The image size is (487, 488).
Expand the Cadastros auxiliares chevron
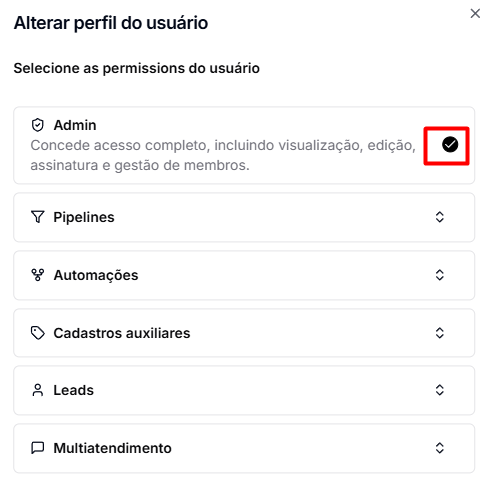point(440,333)
